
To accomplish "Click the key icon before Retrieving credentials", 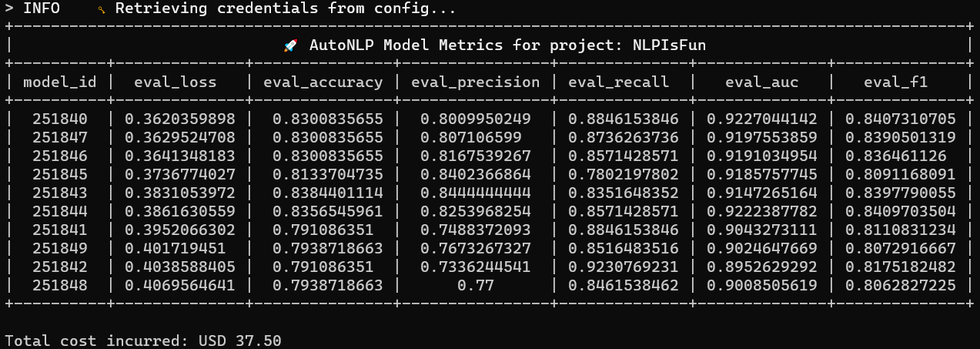I will [x=102, y=10].
